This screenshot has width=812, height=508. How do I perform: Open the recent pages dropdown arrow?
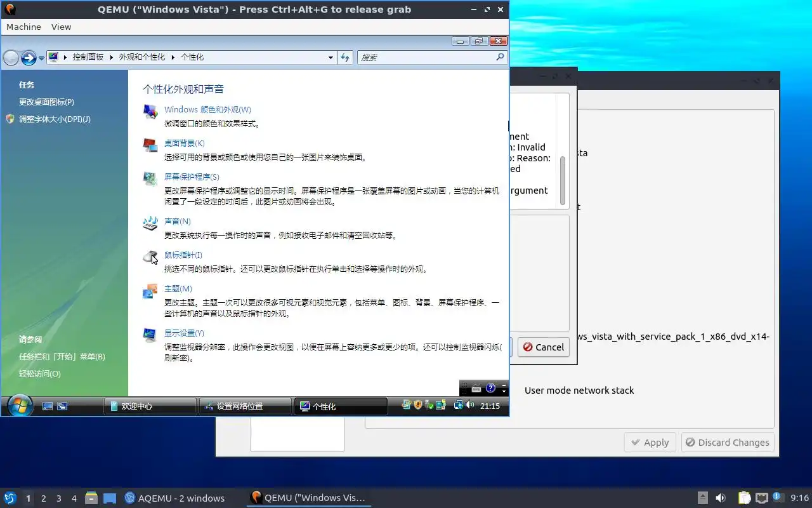[42, 58]
